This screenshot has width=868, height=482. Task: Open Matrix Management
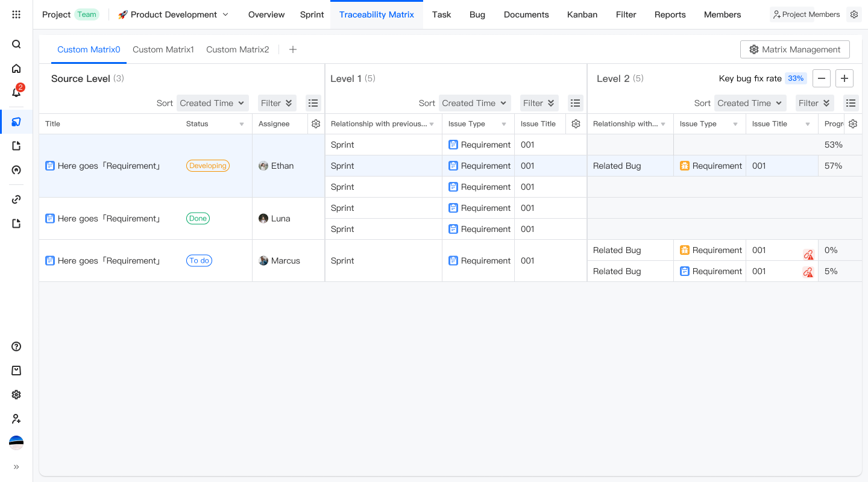(795, 49)
